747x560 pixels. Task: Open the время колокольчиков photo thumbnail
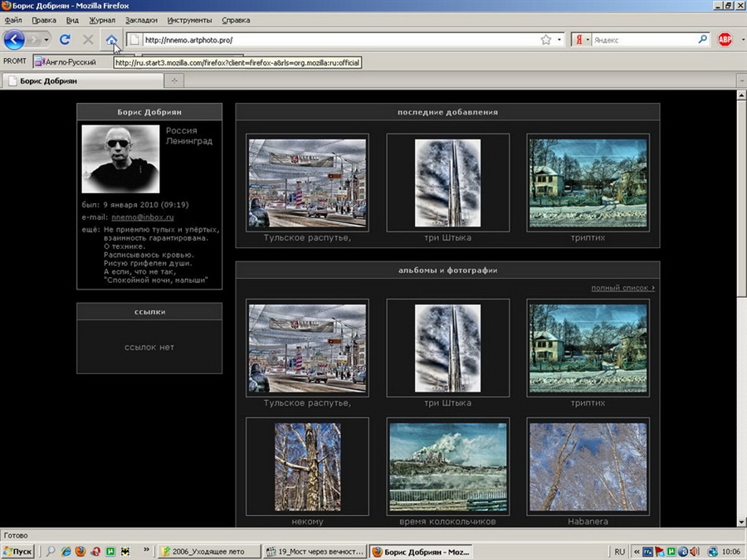[x=447, y=465]
